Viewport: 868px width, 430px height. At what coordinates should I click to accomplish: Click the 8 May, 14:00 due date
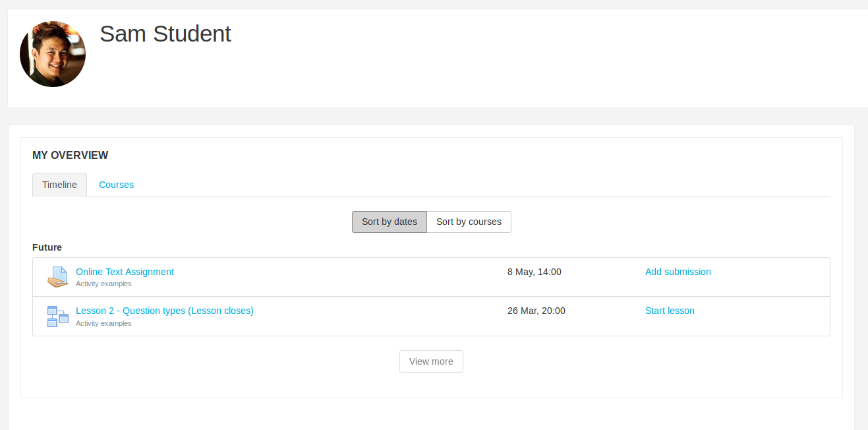point(534,272)
